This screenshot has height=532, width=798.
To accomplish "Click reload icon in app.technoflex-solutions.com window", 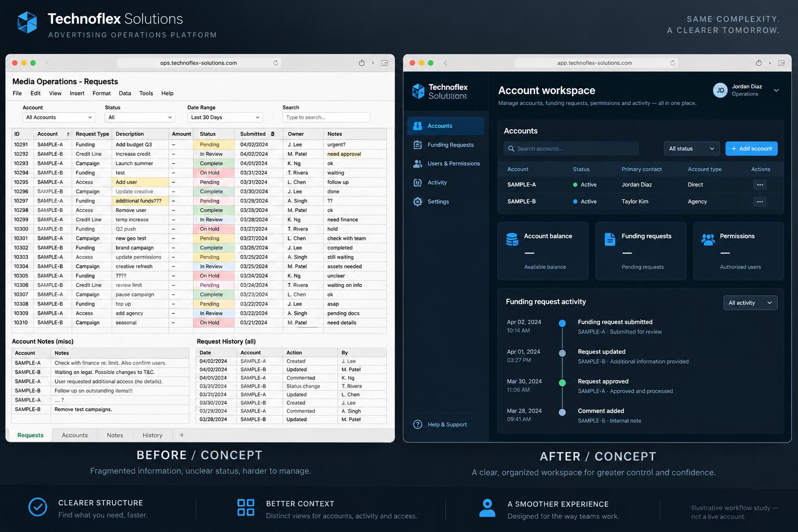I will 672,63.
